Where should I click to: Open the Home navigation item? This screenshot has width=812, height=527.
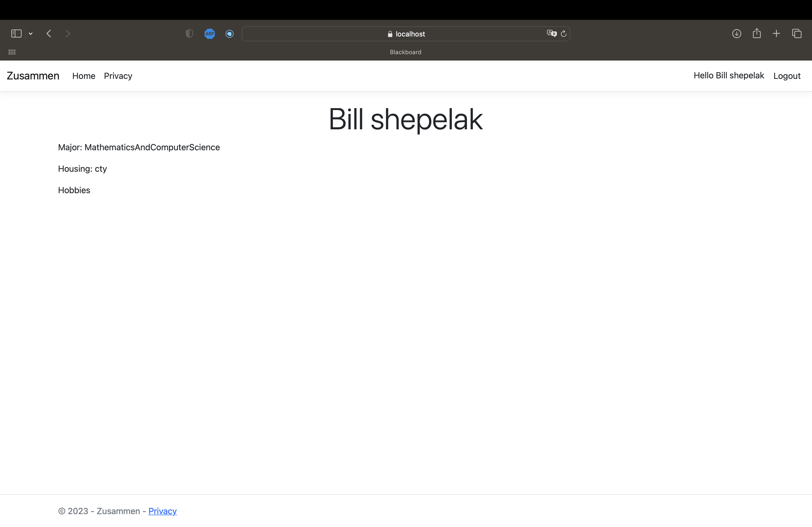[84, 76]
